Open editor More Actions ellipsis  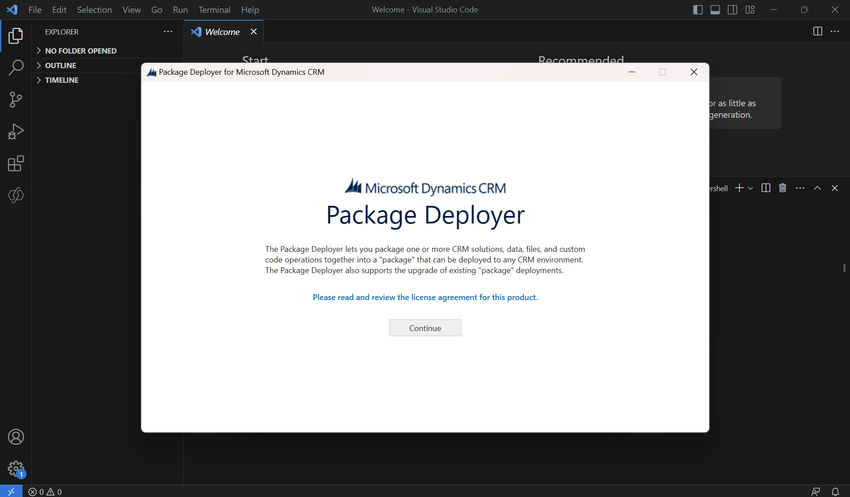(x=835, y=31)
